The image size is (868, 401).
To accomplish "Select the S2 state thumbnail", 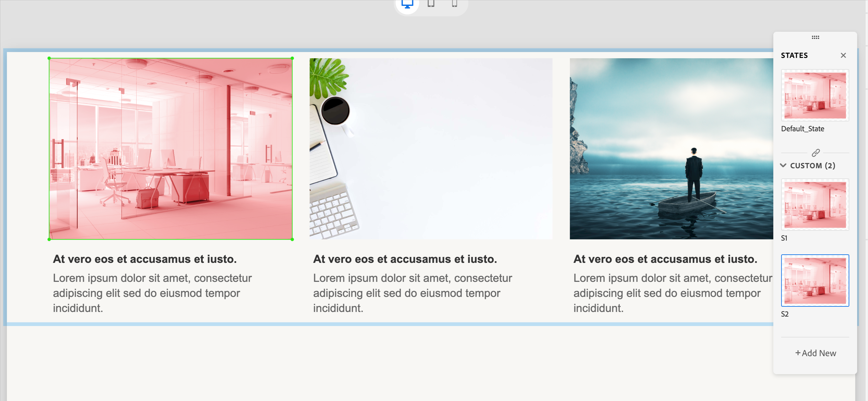I will [815, 281].
